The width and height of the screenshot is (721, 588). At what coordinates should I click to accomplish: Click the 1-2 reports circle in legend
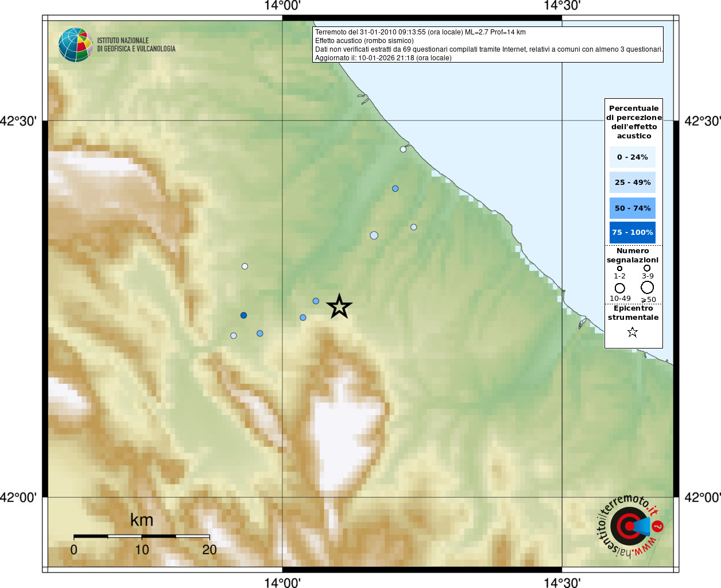619,268
